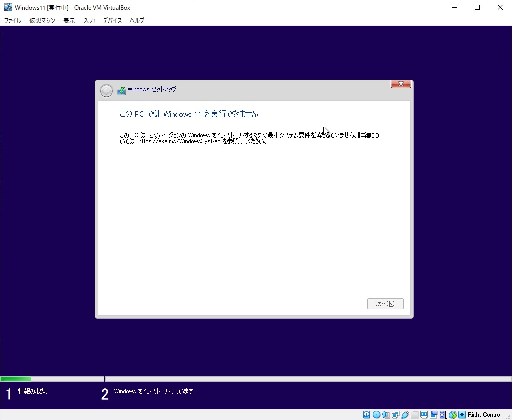Open the 入力 menu
Image resolution: width=512 pixels, height=420 pixels.
point(89,20)
